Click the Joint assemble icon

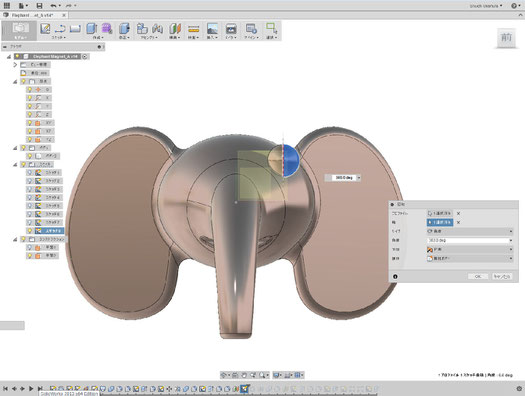tap(157, 28)
